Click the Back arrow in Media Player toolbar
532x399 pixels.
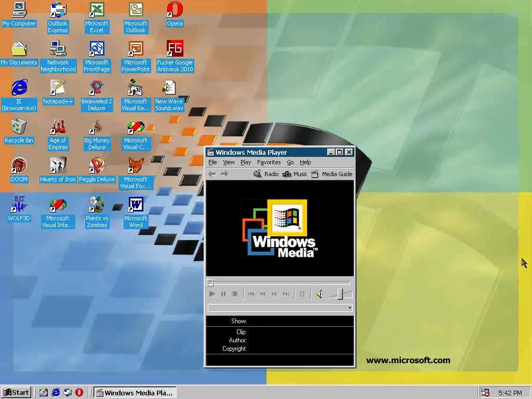tap(212, 174)
